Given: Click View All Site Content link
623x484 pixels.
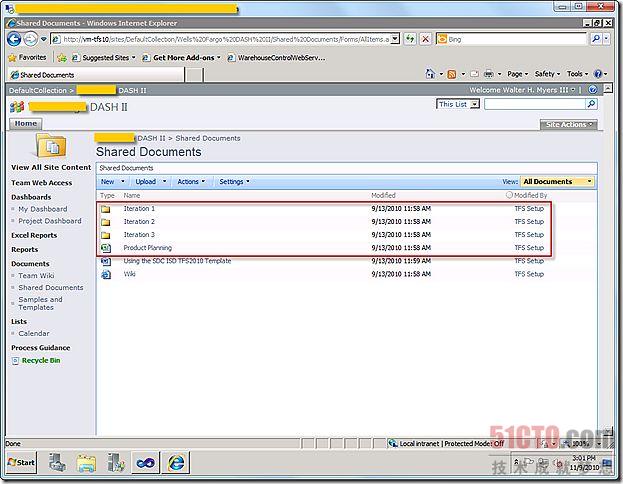Looking at the screenshot, I should 51,167.
